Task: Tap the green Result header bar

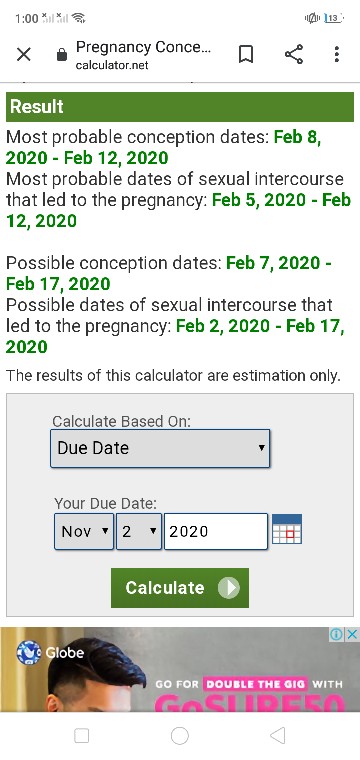Action: pos(180,107)
